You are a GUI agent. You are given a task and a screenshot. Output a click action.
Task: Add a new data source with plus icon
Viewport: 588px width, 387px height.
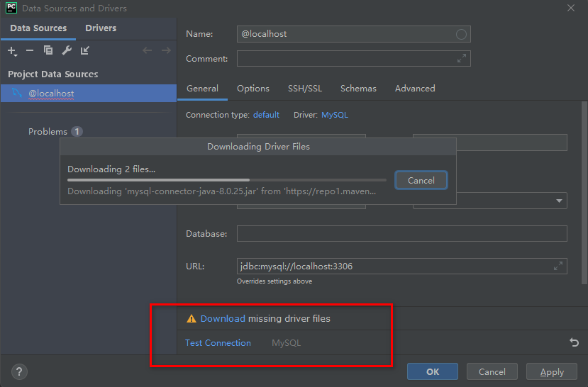[x=12, y=50]
